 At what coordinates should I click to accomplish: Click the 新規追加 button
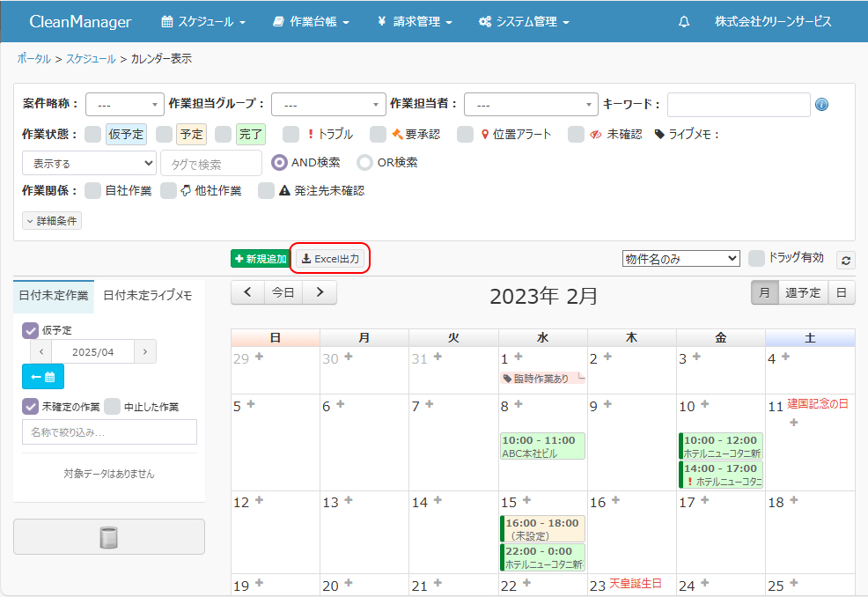click(x=261, y=259)
